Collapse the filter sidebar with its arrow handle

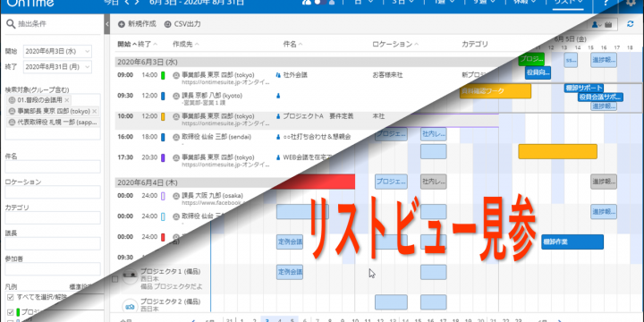pos(107,24)
